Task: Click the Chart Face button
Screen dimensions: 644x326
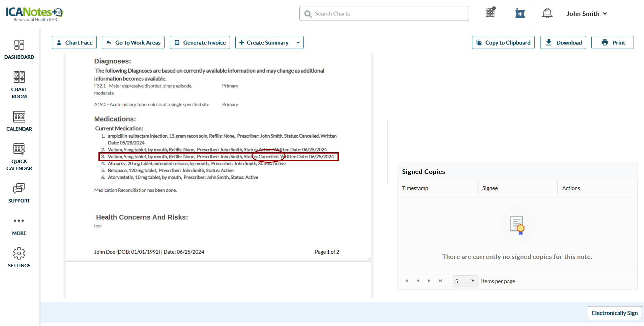Action: point(74,43)
